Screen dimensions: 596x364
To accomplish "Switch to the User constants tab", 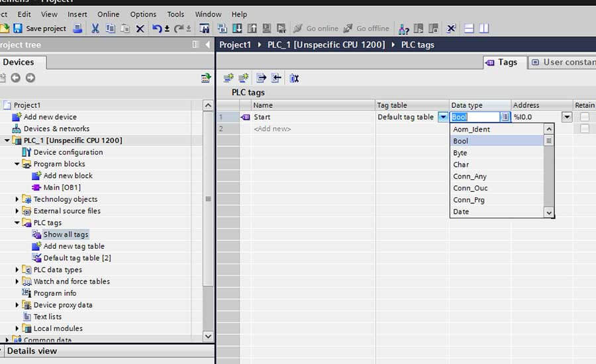I will pos(562,62).
